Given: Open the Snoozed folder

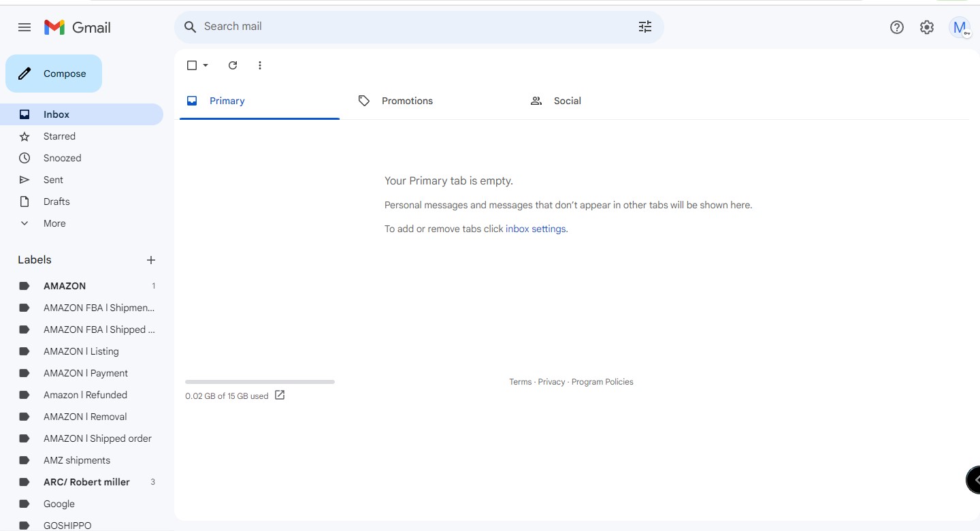Looking at the screenshot, I should (82, 158).
